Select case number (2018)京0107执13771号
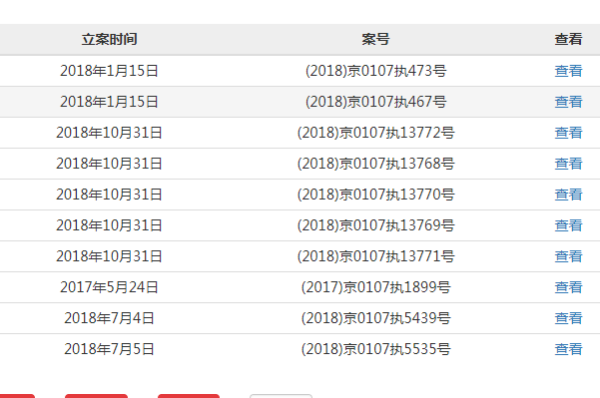Viewport: 600px width, 398px height. click(x=375, y=256)
